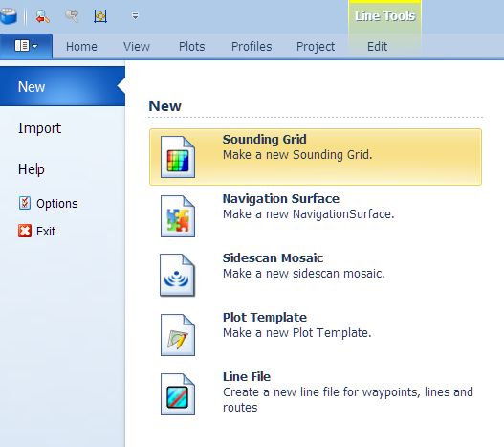Click the grayed-out arrow toolbar icon

(x=72, y=15)
